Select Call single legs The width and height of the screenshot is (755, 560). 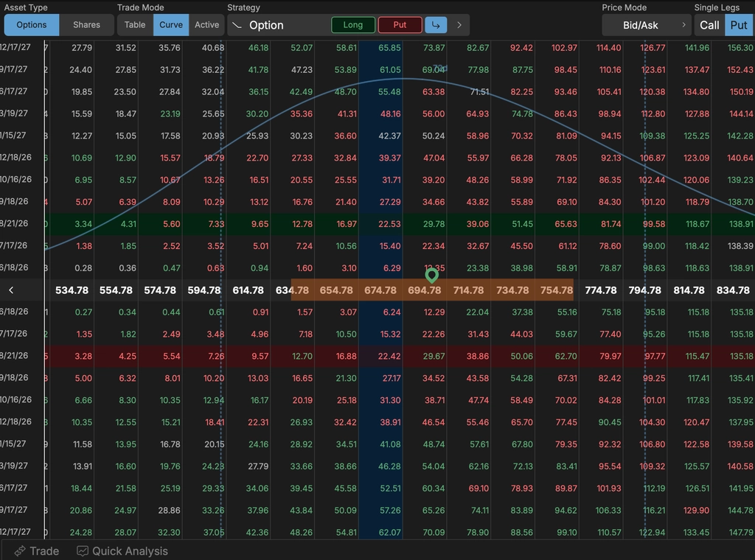coord(709,25)
